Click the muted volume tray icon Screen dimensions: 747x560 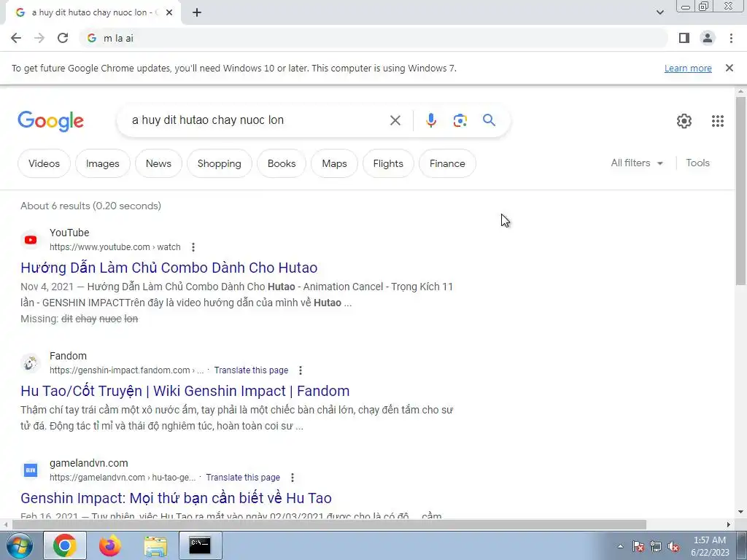point(673,546)
